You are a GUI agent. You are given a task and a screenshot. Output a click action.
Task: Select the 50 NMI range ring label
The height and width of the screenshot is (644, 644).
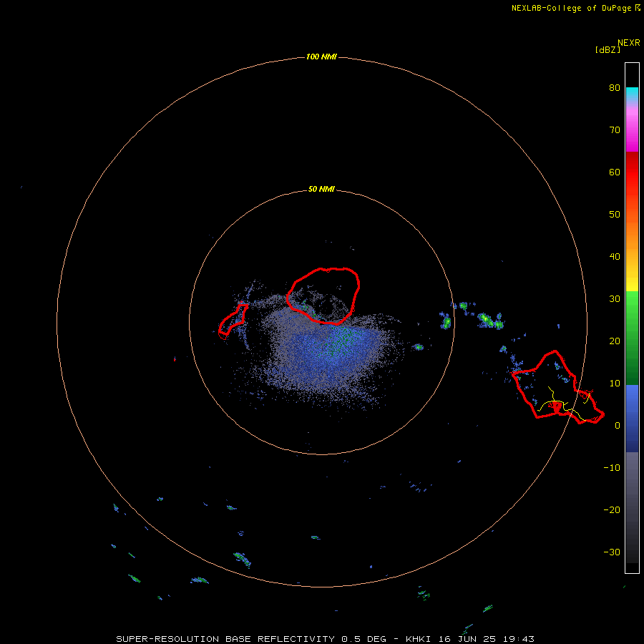[321, 189]
